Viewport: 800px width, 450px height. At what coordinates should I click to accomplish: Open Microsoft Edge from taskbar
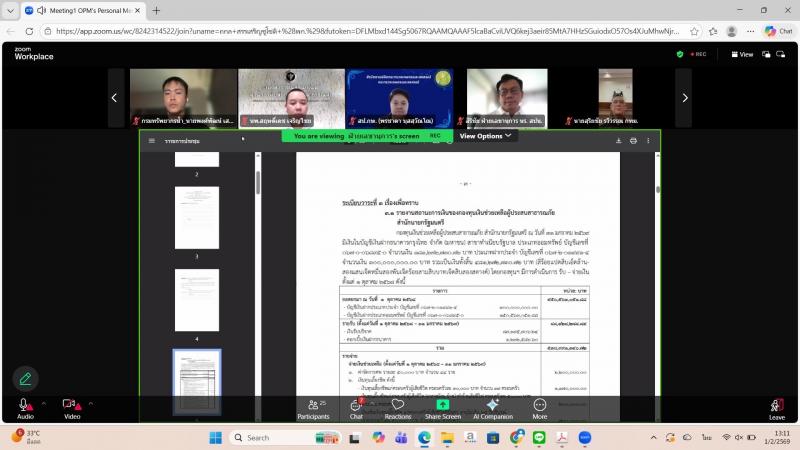coord(424,437)
